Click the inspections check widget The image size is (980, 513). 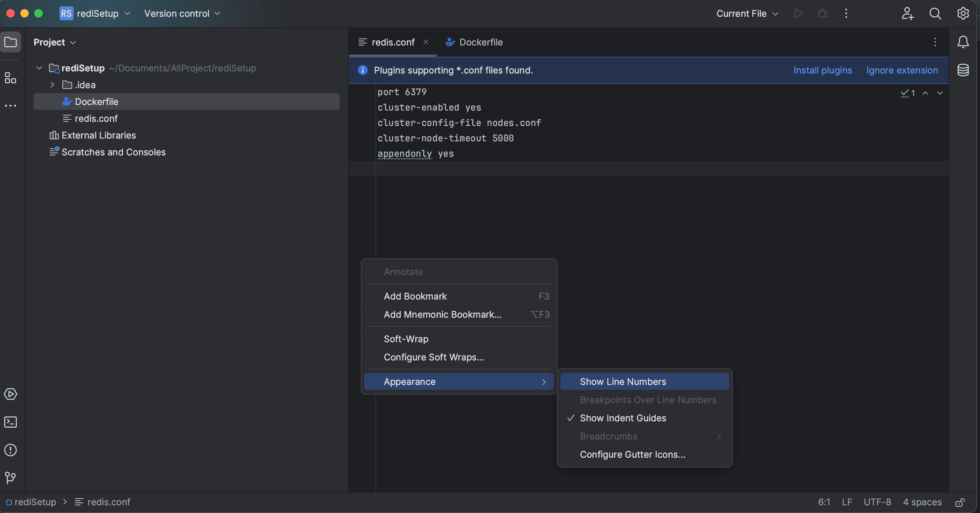[908, 93]
